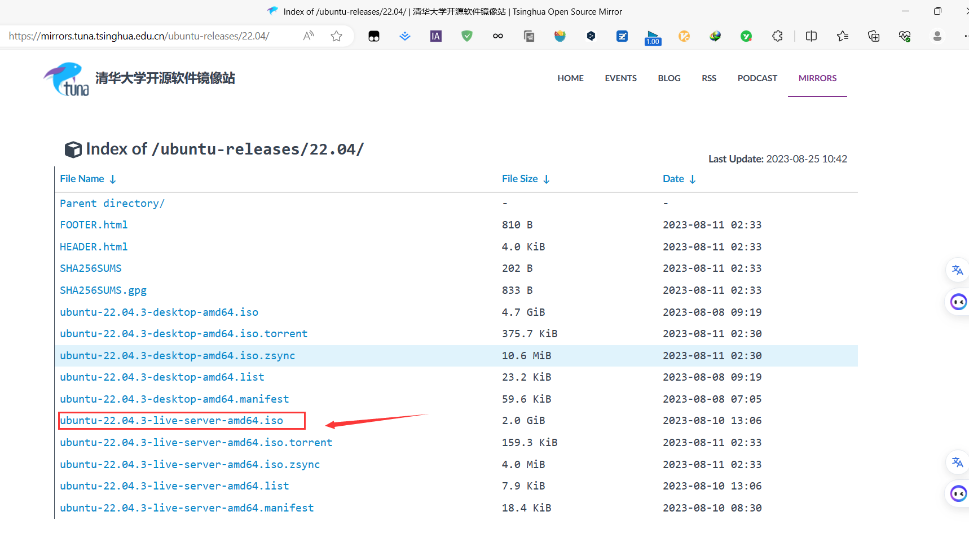This screenshot has width=969, height=560.
Task: Open the BLOG nav item
Action: (670, 78)
